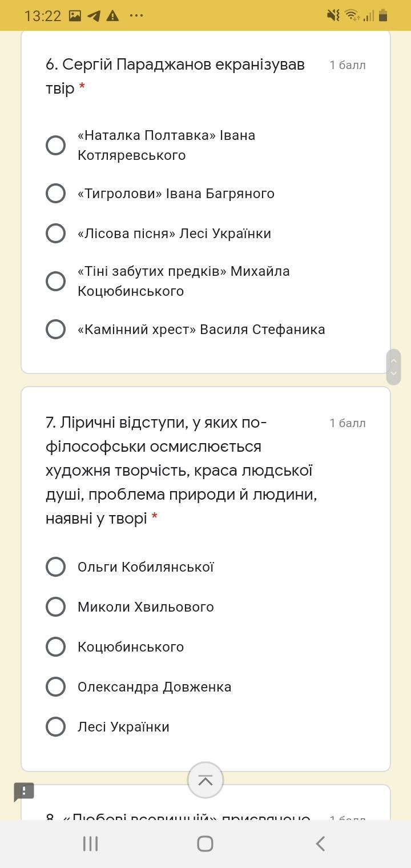Select «Тіні забутих предків» Михайла Коцюбинського
This screenshot has width=411, height=868.
(x=56, y=281)
